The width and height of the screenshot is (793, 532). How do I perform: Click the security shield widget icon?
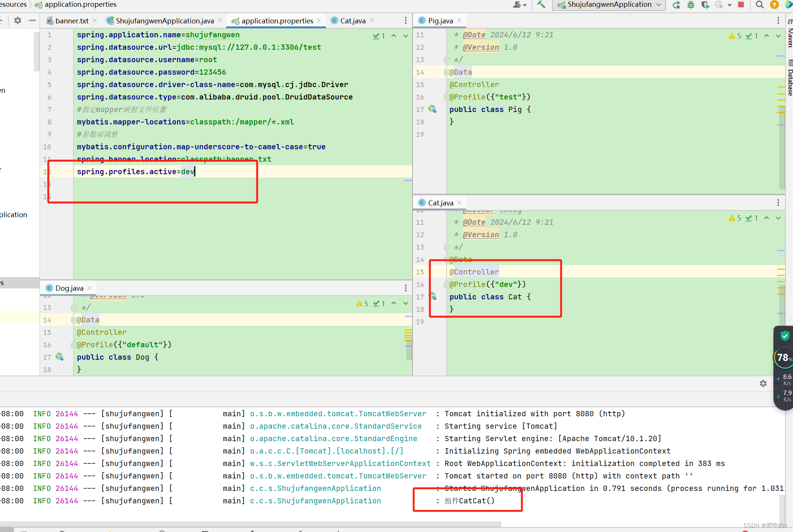coord(785,336)
